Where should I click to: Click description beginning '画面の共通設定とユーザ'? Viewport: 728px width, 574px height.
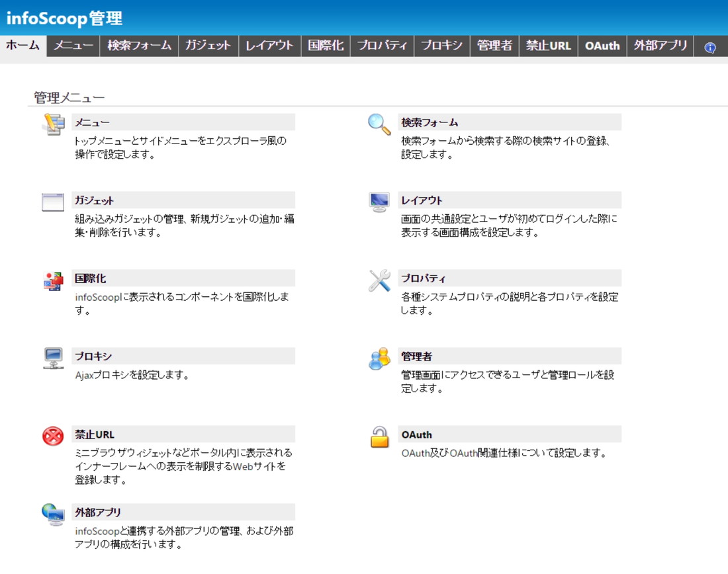point(510,225)
